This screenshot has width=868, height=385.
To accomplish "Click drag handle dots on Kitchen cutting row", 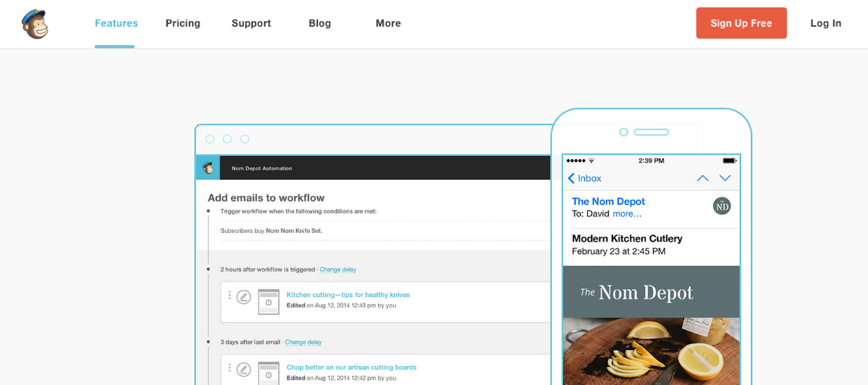I will (230, 296).
